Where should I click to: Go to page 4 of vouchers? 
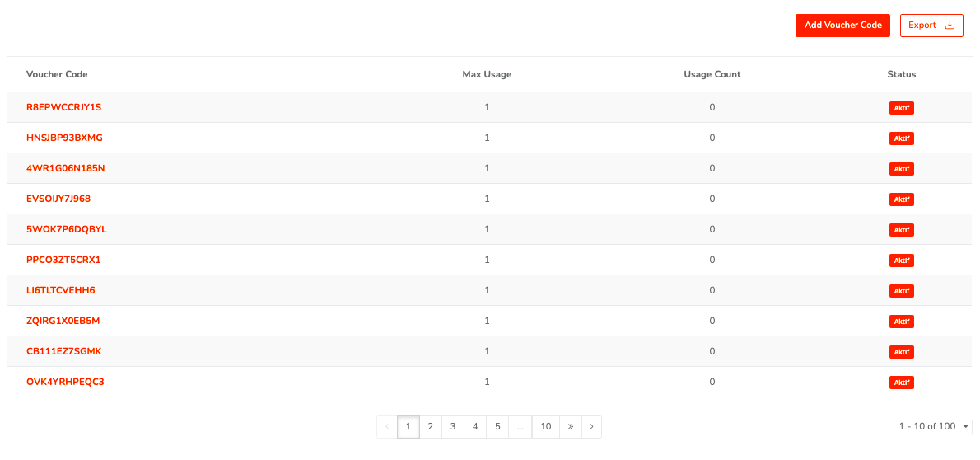click(475, 427)
